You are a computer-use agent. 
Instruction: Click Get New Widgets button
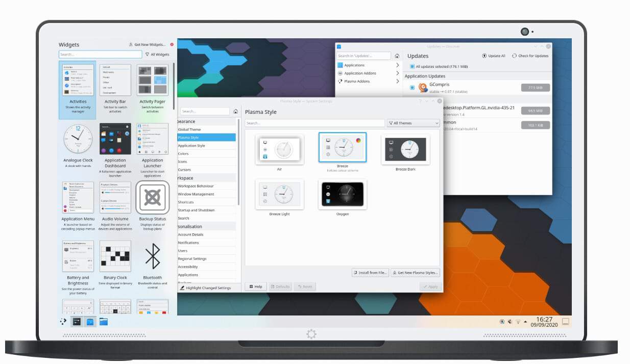click(147, 44)
